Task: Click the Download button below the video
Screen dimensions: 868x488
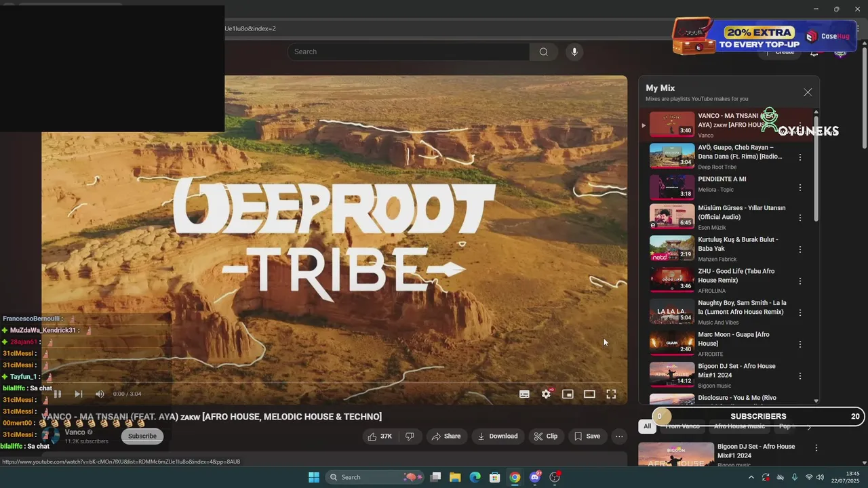Action: (498, 436)
